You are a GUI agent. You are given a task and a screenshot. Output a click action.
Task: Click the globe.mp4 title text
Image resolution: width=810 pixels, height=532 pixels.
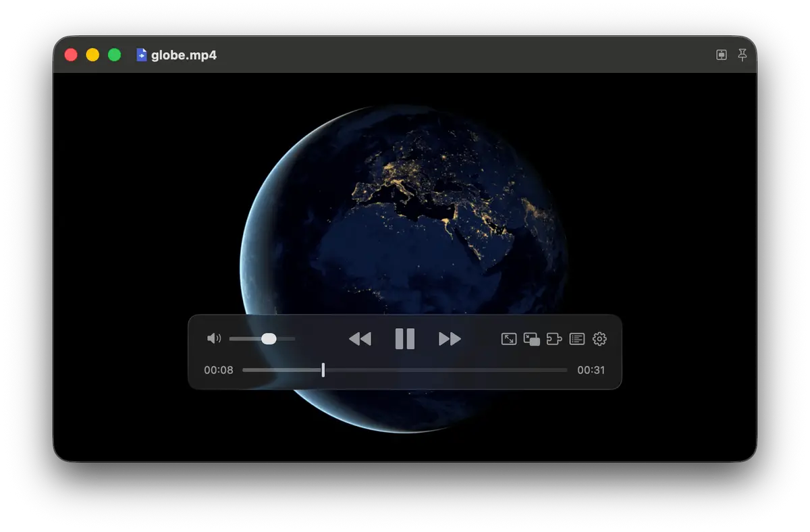(184, 55)
